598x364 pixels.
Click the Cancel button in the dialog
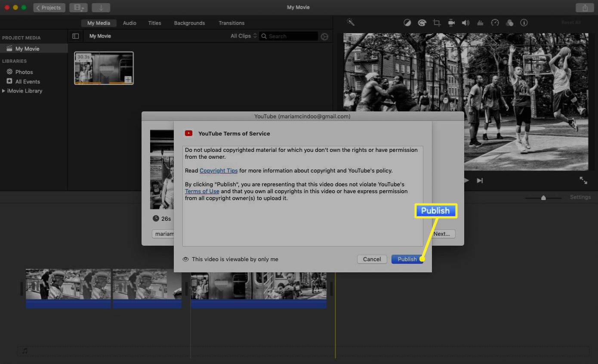[372, 259]
